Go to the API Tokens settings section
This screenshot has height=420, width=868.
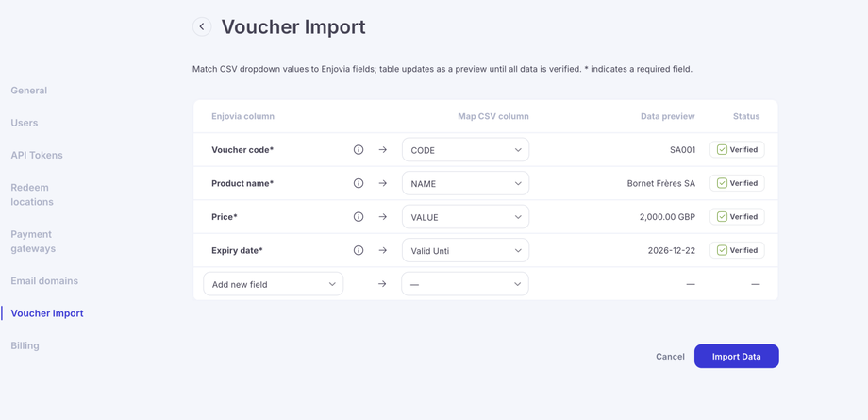pos(37,155)
